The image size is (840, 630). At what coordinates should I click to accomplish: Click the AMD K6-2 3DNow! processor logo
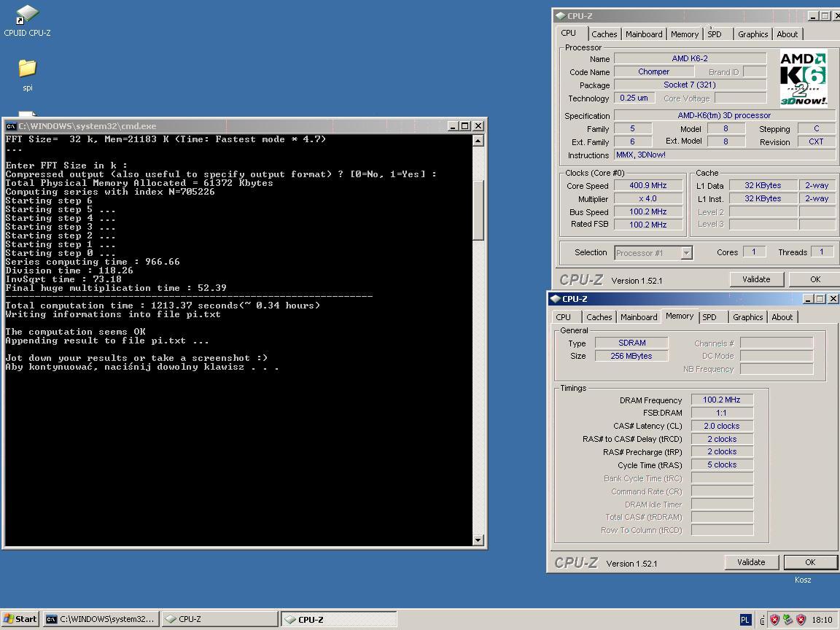[803, 78]
